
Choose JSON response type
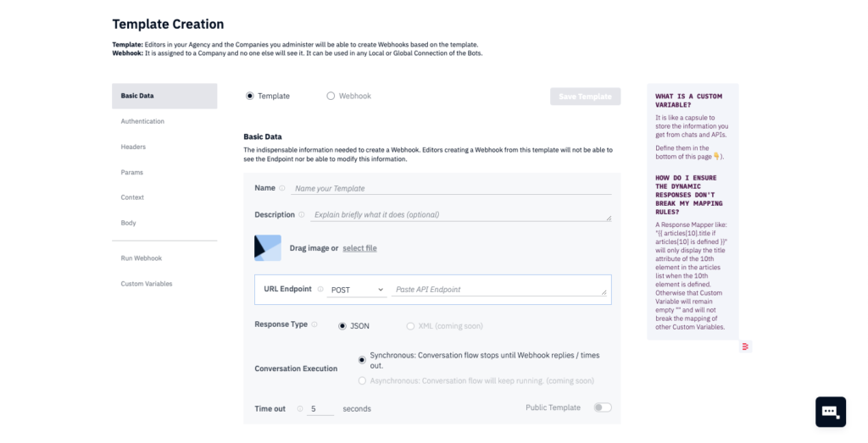coord(342,326)
